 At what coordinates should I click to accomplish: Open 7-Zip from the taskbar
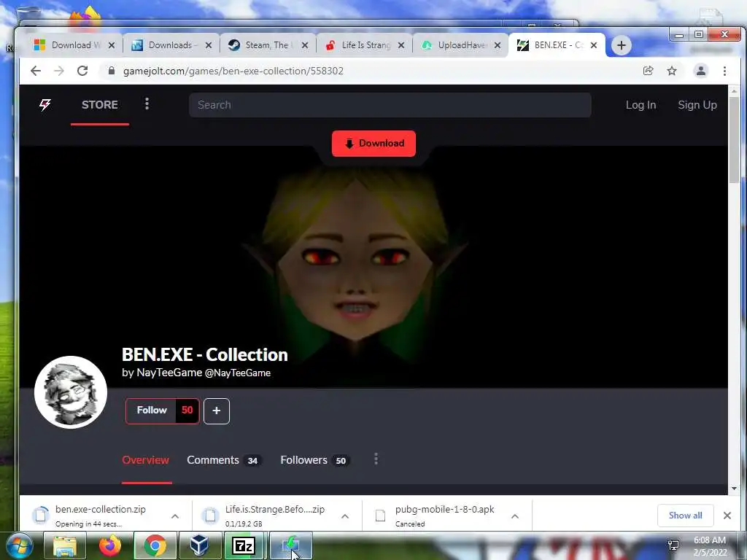point(244,545)
